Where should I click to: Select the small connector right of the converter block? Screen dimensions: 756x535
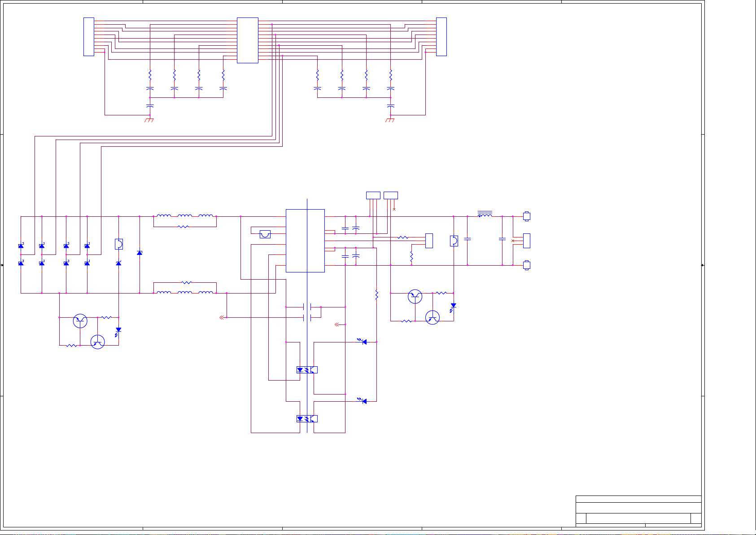click(x=429, y=241)
